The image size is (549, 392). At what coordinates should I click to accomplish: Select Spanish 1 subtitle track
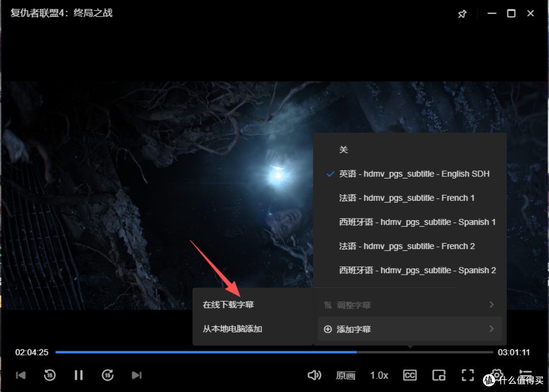click(x=410, y=222)
